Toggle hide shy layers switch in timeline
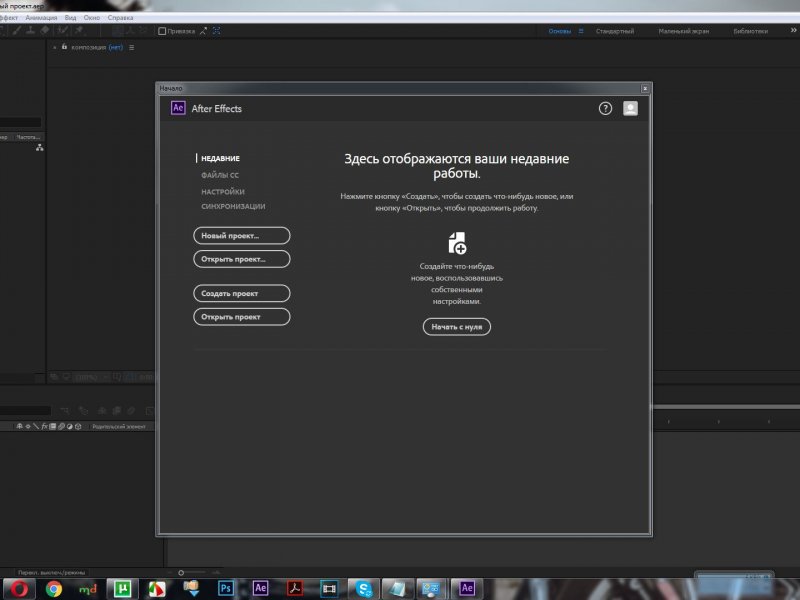The width and height of the screenshot is (800, 600). (101, 410)
